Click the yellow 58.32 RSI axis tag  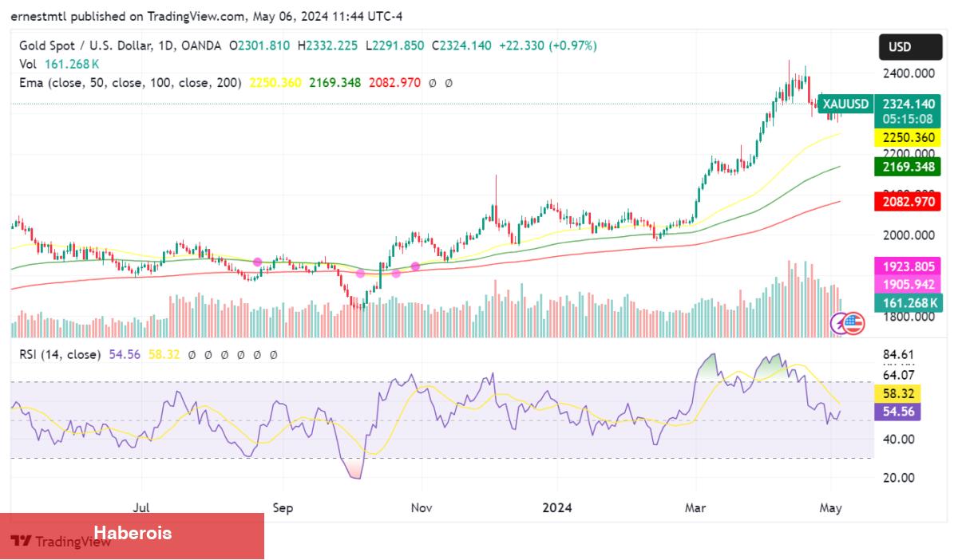click(x=899, y=393)
